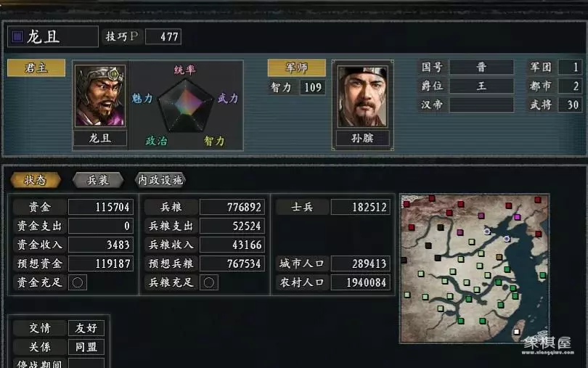
Task: Click the 关係 同盟 value
Action: click(x=86, y=347)
